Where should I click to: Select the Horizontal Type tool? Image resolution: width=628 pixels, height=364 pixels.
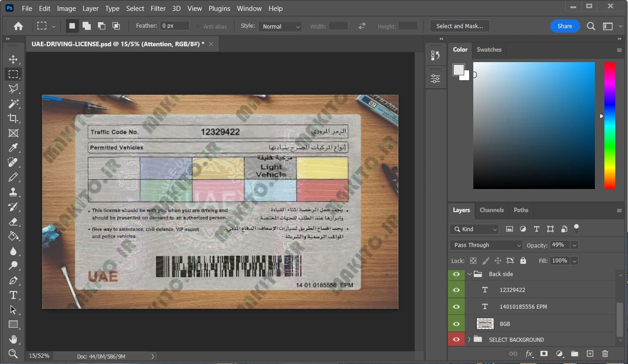(x=13, y=295)
